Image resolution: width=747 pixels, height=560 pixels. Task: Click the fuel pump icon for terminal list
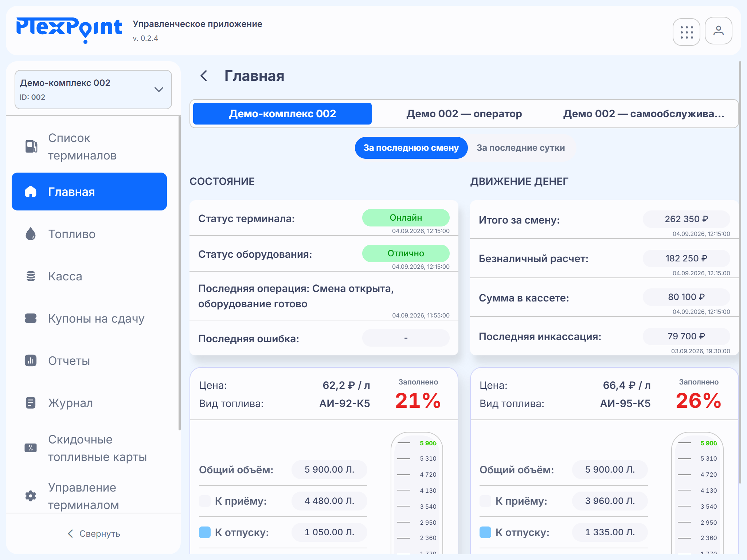[31, 146]
